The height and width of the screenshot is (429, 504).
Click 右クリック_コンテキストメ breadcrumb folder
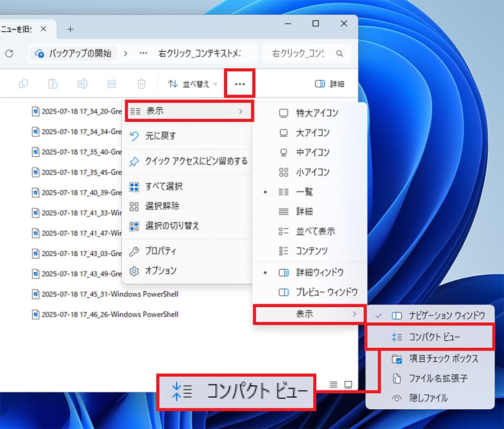pyautogui.click(x=199, y=53)
